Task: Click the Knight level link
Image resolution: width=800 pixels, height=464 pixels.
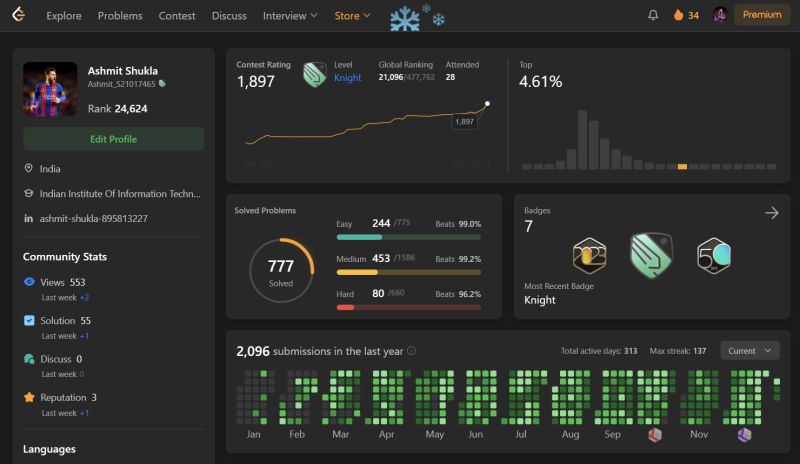Action: pyautogui.click(x=347, y=78)
